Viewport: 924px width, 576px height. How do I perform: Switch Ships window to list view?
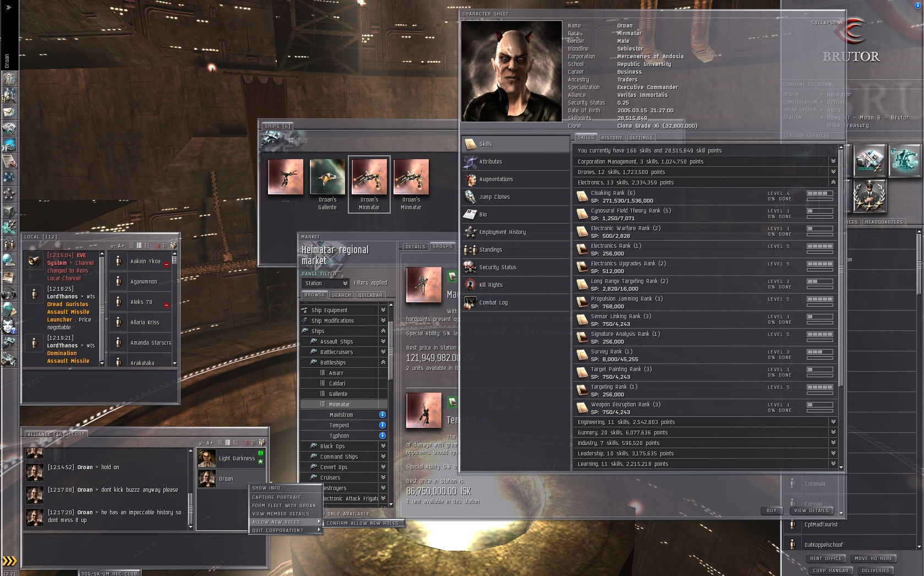tap(305, 141)
